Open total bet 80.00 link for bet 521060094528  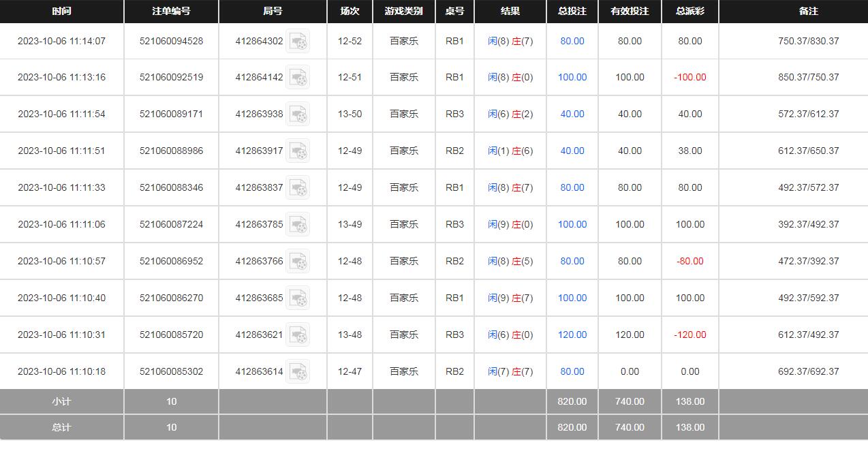[572, 41]
